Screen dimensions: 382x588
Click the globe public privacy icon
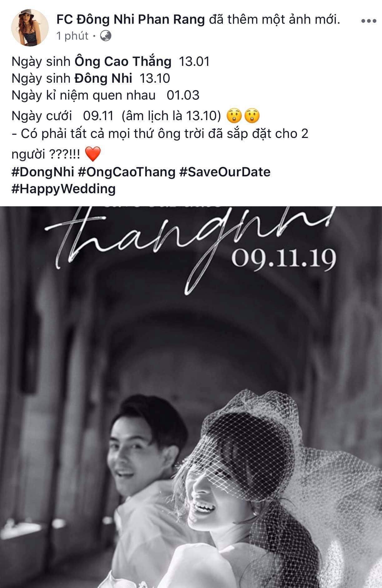point(105,36)
